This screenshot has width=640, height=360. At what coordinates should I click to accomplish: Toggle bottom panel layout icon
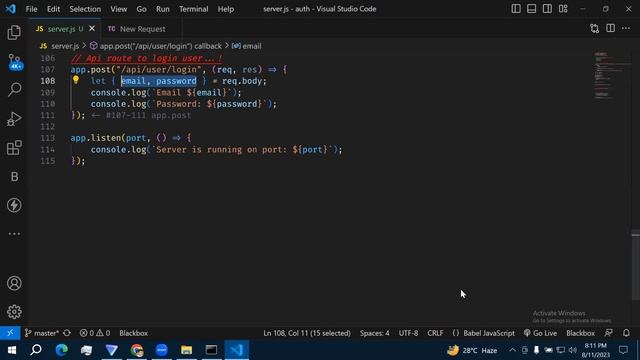pyautogui.click(x=531, y=9)
